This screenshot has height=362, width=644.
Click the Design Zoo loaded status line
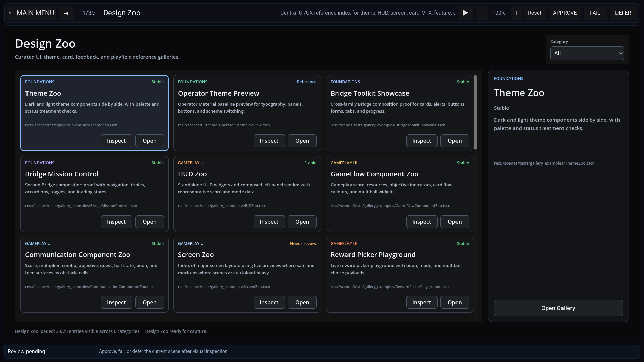(111, 331)
